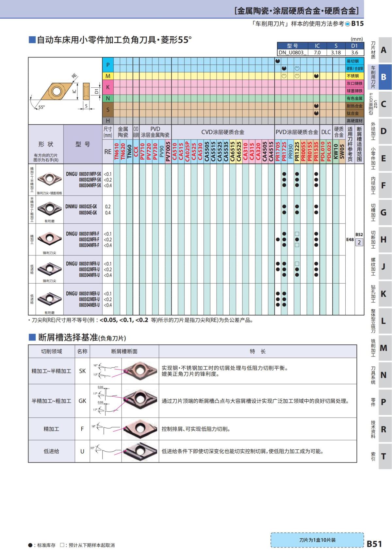Click the PDL025 grade column header
The height and width of the screenshot is (555, 392).
pos(329,151)
